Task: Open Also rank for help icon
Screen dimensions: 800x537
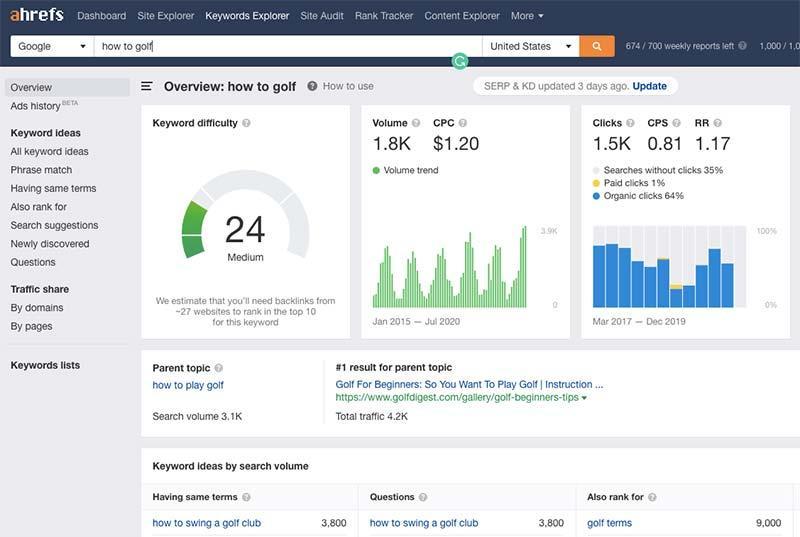Action: click(652, 497)
